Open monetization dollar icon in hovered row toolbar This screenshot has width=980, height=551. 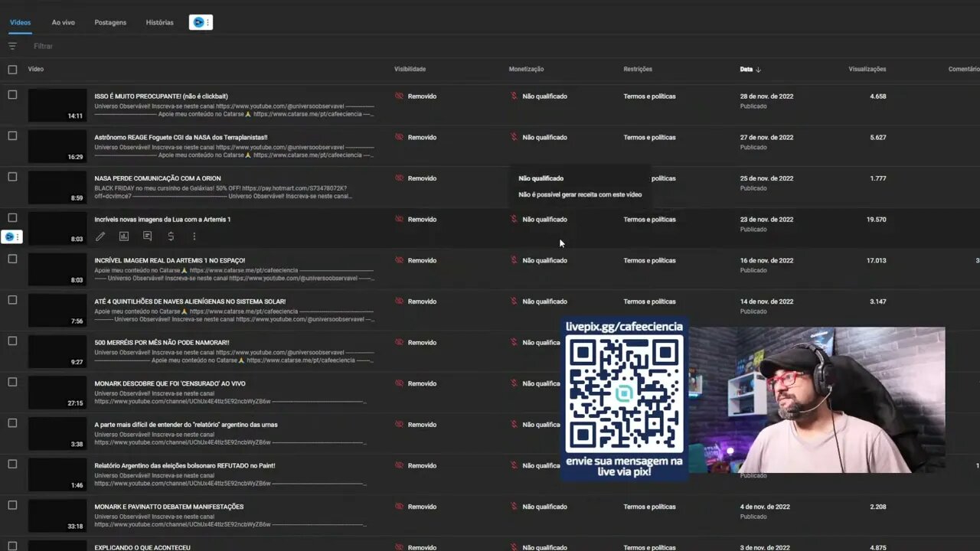click(171, 237)
